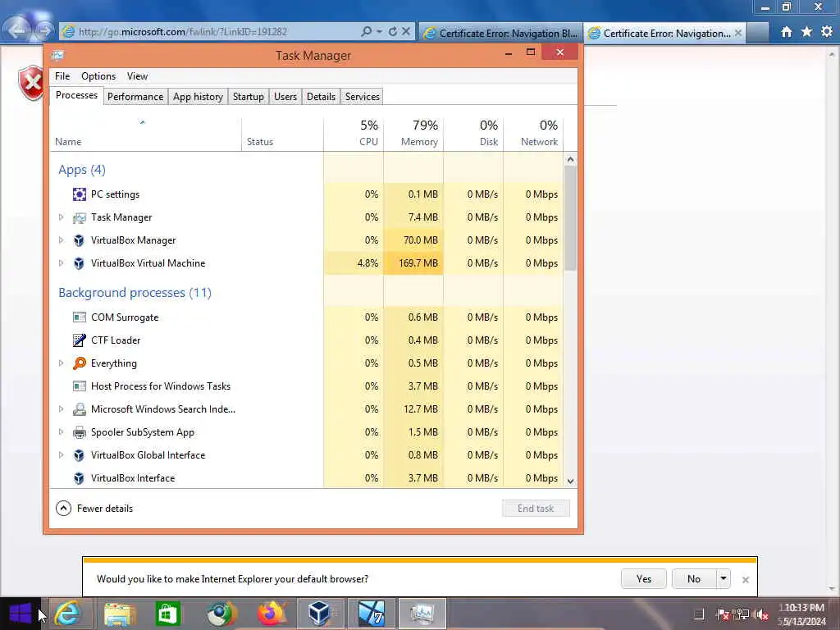840x630 pixels.
Task: Click the COM Surrogate process icon
Action: tap(80, 317)
